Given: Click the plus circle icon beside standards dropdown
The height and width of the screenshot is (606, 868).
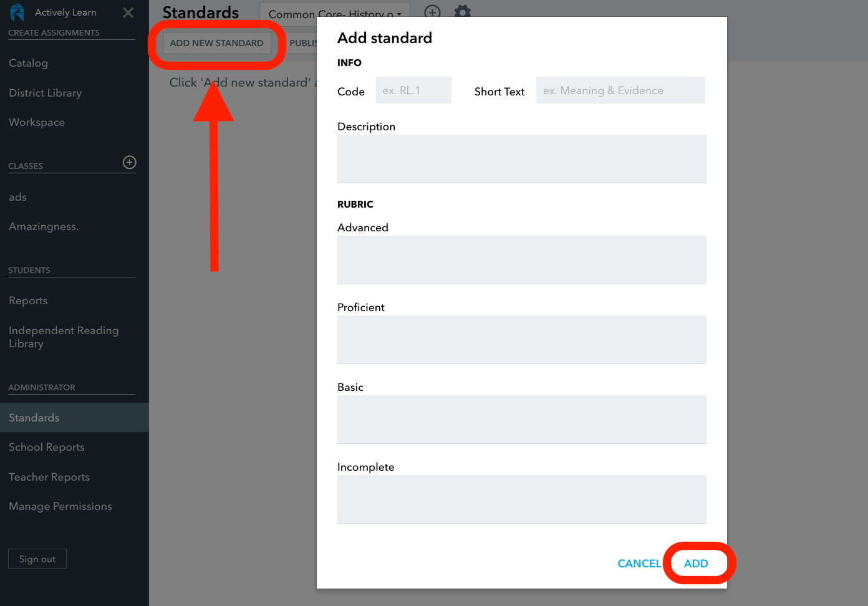Looking at the screenshot, I should [x=432, y=11].
